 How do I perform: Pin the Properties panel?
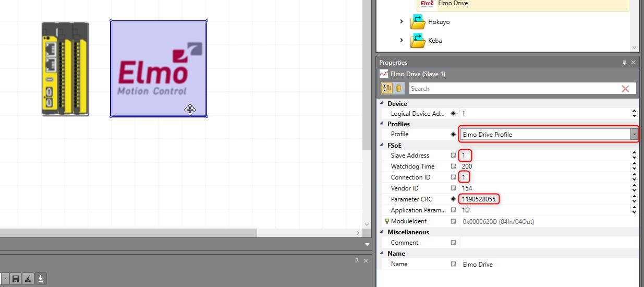coord(624,63)
